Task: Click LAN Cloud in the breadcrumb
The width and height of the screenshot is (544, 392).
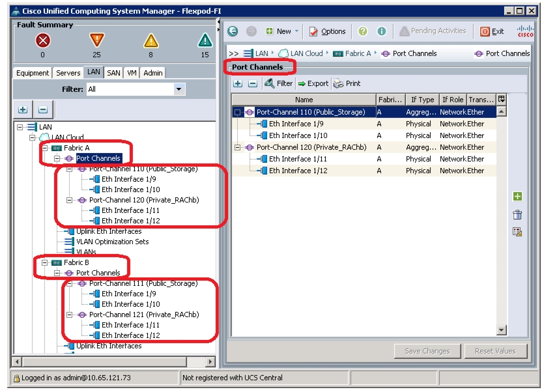Action: 306,53
